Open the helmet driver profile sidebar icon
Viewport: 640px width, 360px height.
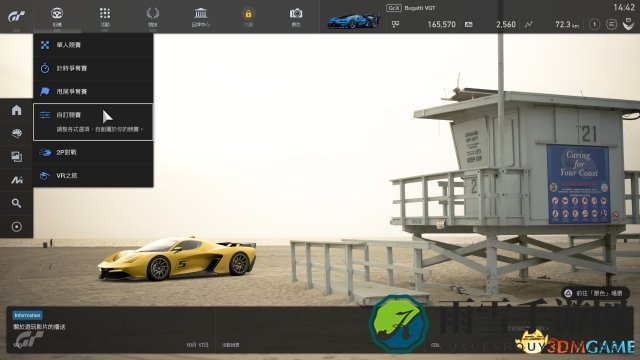click(16, 133)
